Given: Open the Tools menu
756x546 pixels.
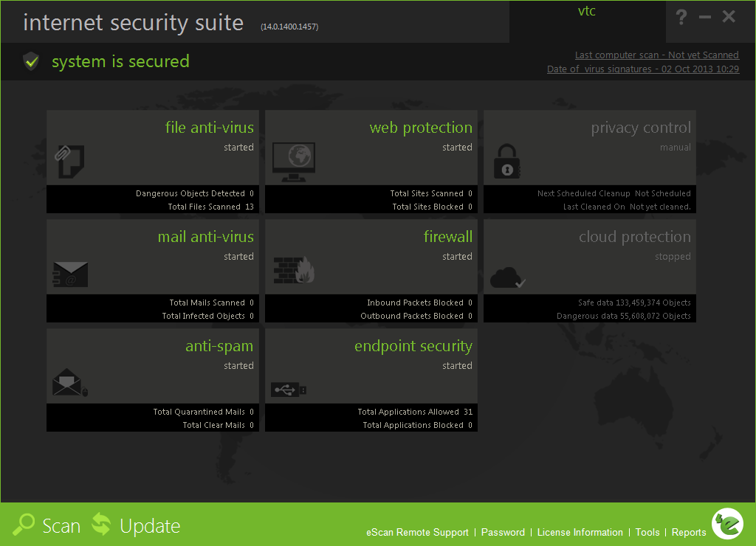Looking at the screenshot, I should (x=647, y=532).
